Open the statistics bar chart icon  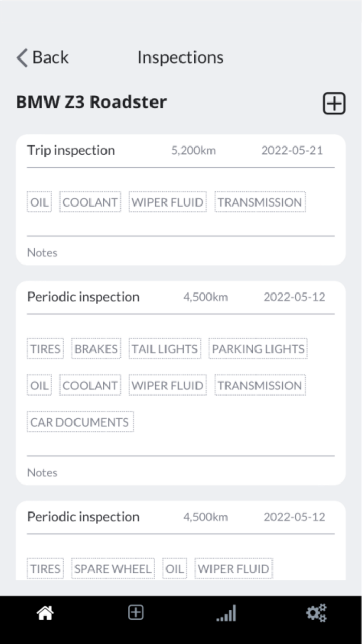pos(226,612)
